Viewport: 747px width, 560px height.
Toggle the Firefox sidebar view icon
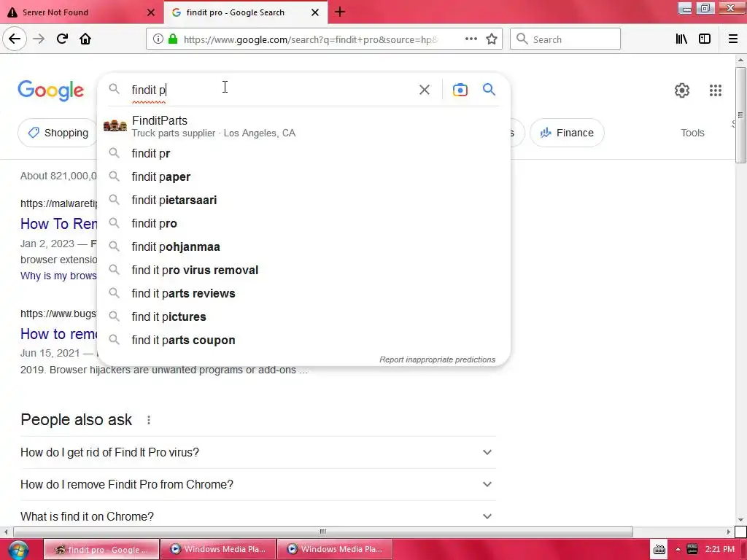pos(705,39)
